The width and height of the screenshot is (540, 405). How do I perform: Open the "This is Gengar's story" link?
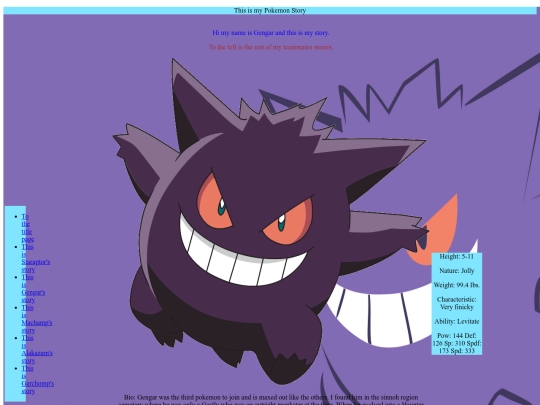[33, 288]
